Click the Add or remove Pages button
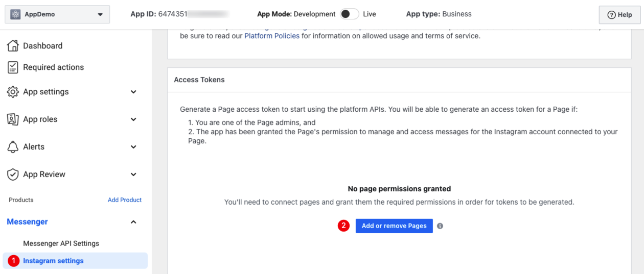This screenshot has height=274, width=644. click(394, 226)
